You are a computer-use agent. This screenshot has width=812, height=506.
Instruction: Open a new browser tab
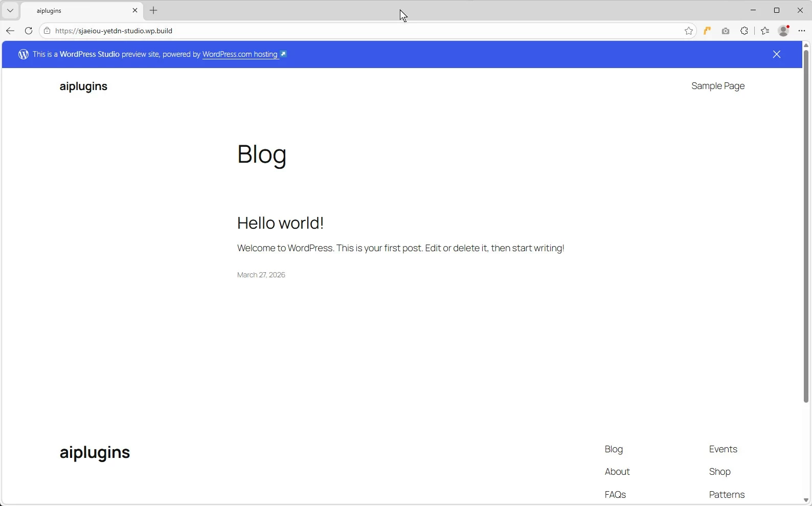154,10
